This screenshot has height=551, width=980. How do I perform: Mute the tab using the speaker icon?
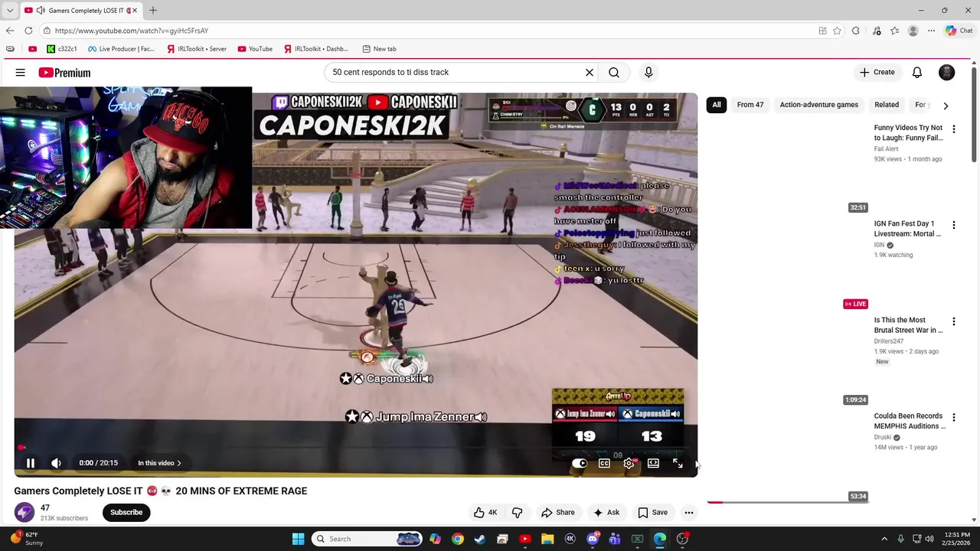[x=40, y=11]
